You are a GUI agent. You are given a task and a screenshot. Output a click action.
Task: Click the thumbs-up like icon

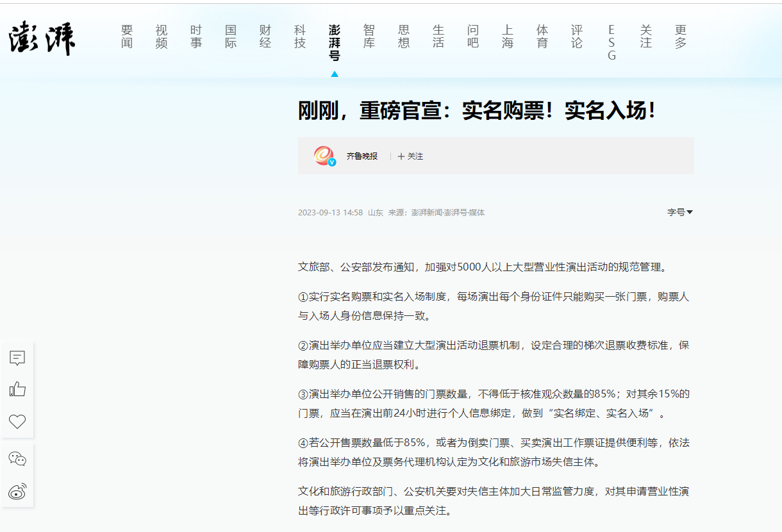tap(17, 389)
